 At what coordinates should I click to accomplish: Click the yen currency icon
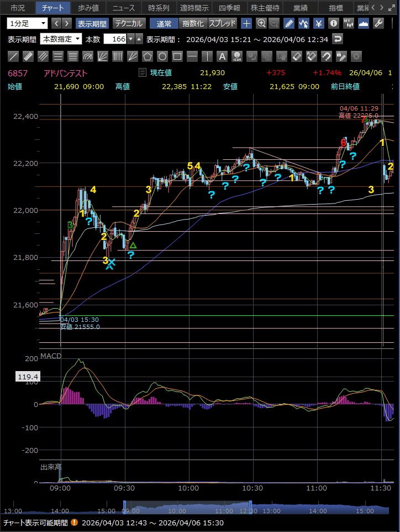point(319,23)
